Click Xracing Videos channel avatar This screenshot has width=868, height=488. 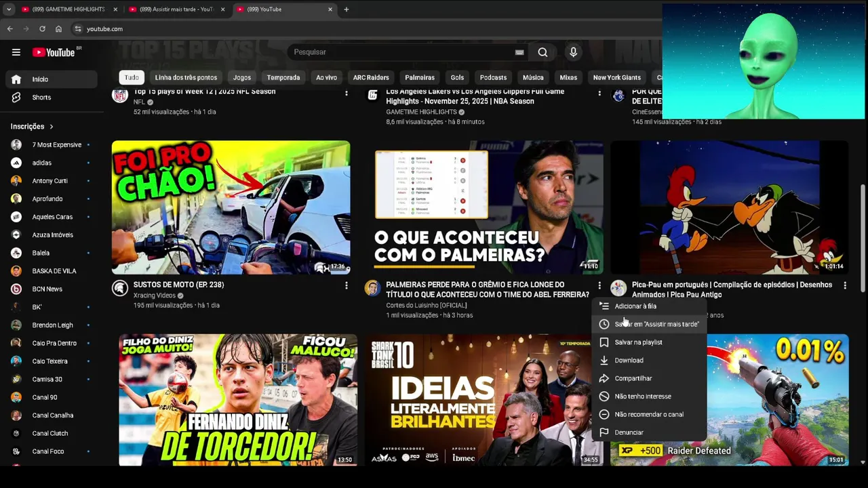pyautogui.click(x=120, y=288)
